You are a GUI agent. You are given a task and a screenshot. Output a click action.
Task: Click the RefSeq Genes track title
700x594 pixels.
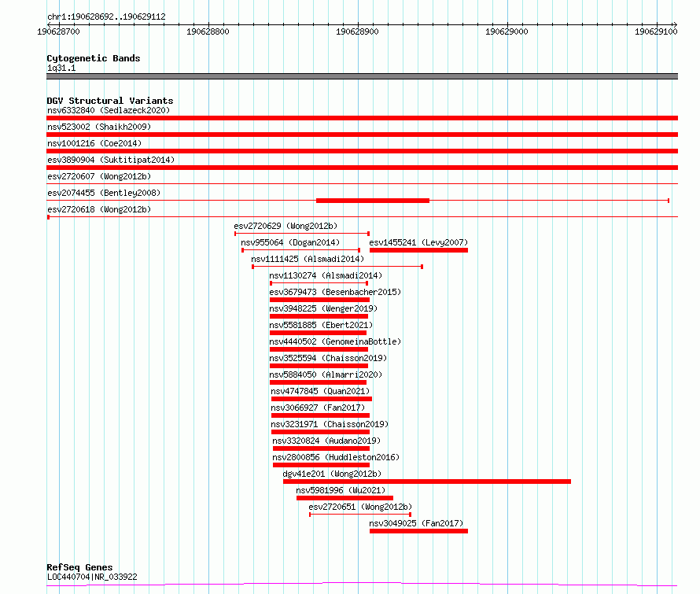click(79, 567)
